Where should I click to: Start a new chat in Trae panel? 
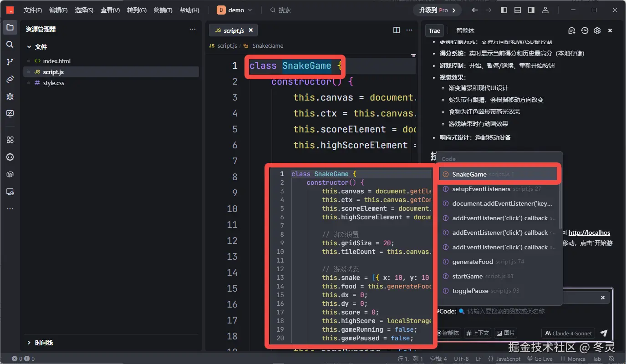point(572,30)
